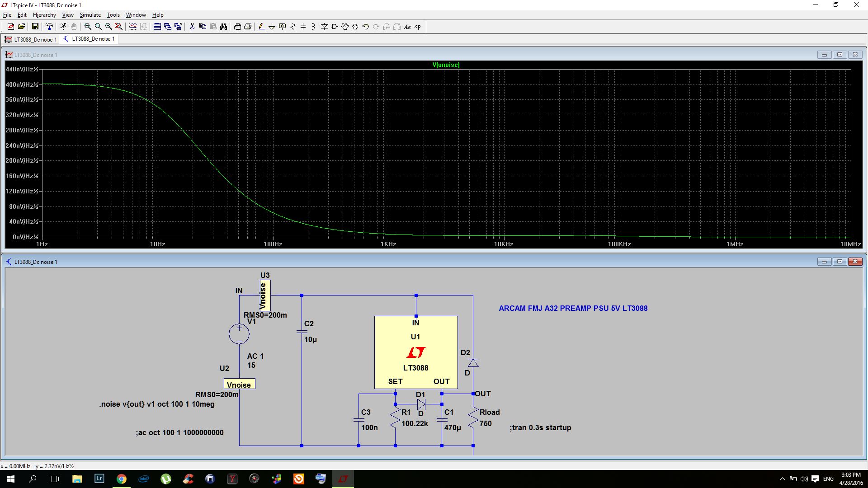The image size is (868, 488).
Task: Open File Explorer from the taskbar
Action: tap(77, 479)
